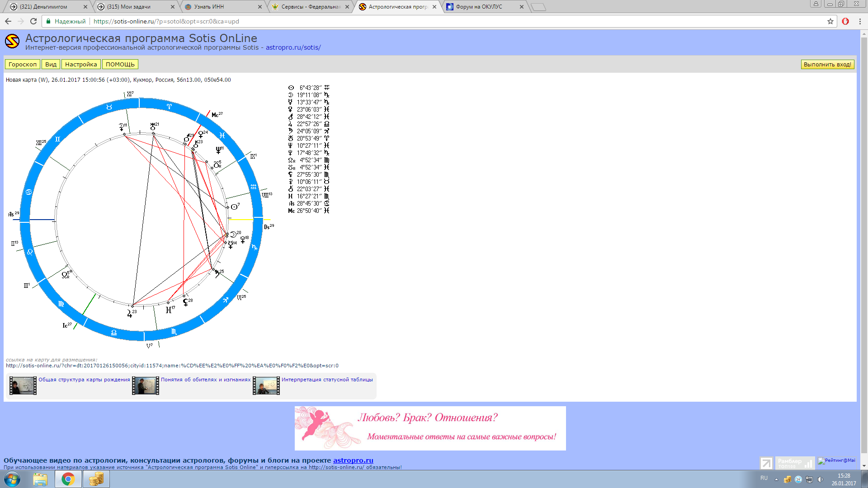
Task: Click the Aries sign on zodiac ring
Action: click(x=169, y=107)
